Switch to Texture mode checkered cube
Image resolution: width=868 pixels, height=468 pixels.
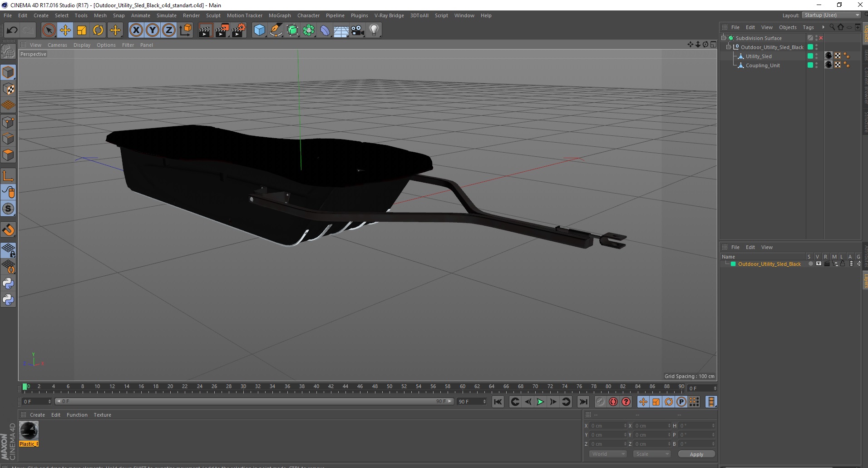8,89
